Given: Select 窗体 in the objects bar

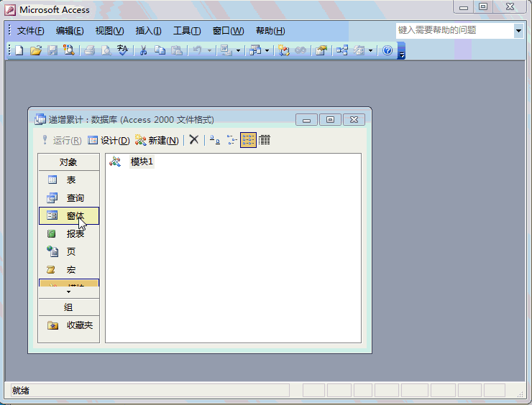Looking at the screenshot, I should 69,215.
